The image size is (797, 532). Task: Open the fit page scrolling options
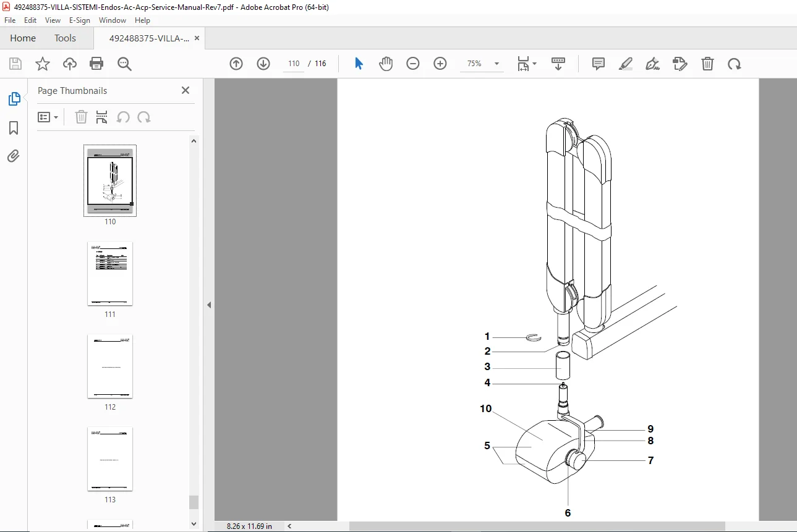pos(527,64)
